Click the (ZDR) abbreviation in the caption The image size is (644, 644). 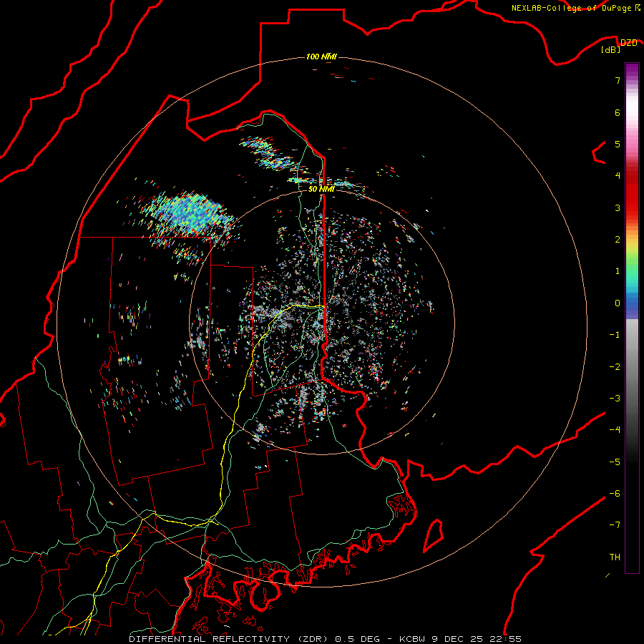[311, 639]
